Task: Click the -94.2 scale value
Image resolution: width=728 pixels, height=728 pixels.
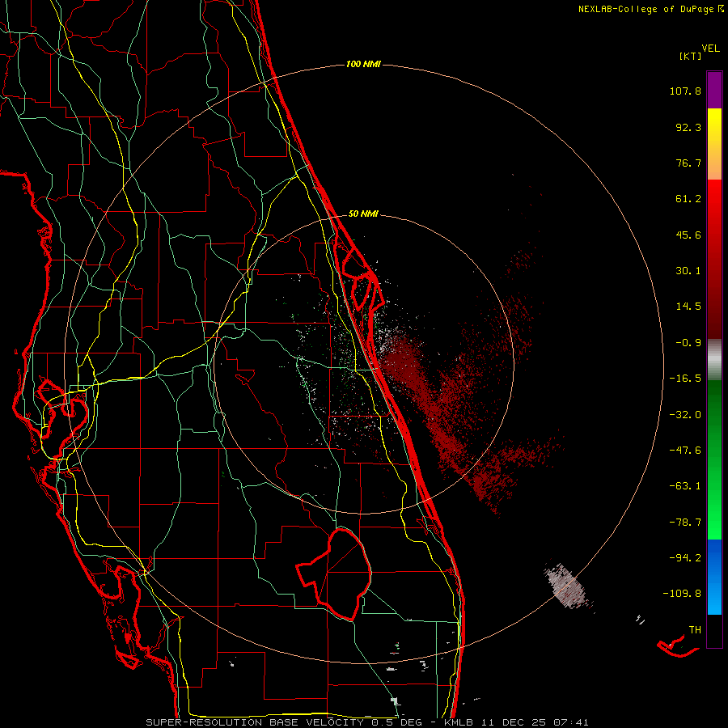Action: [x=685, y=557]
